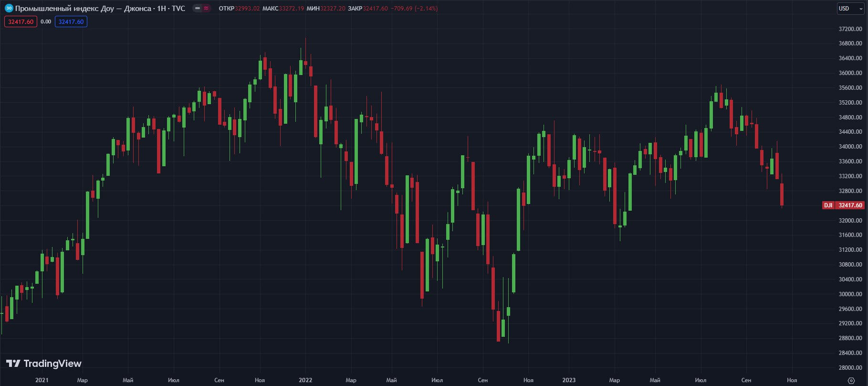Click the 0.00 spread value
The width and height of the screenshot is (868, 386).
pyautogui.click(x=46, y=21)
